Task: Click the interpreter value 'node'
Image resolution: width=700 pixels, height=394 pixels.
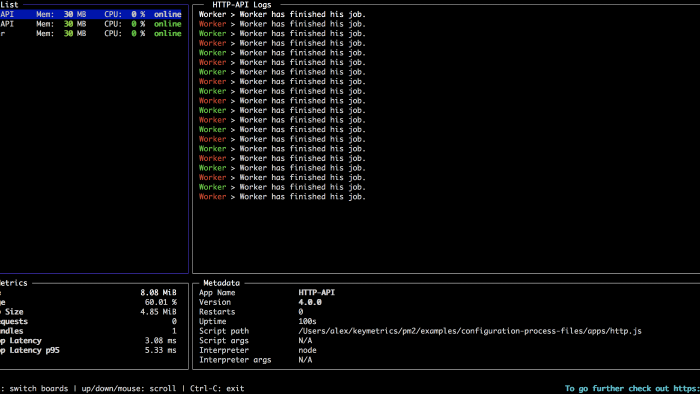Action: click(307, 350)
